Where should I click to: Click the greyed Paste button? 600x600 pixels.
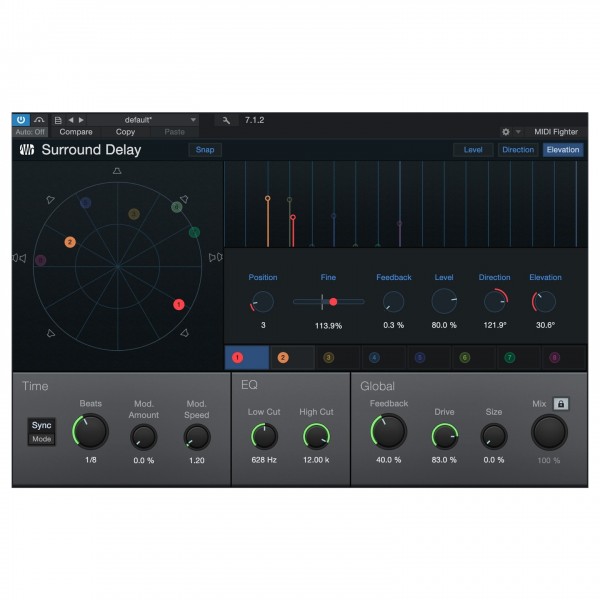pyautogui.click(x=174, y=132)
